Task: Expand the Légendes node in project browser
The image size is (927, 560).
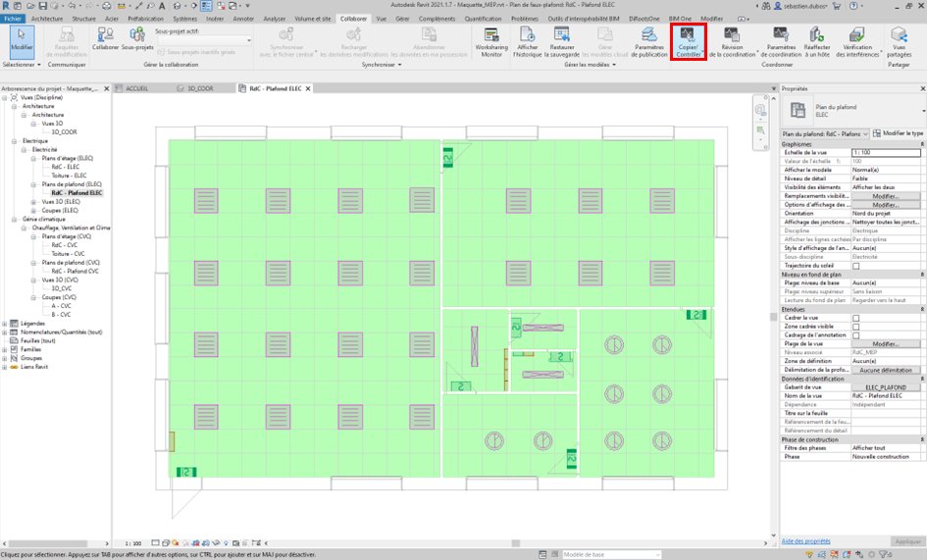Action: [6, 323]
